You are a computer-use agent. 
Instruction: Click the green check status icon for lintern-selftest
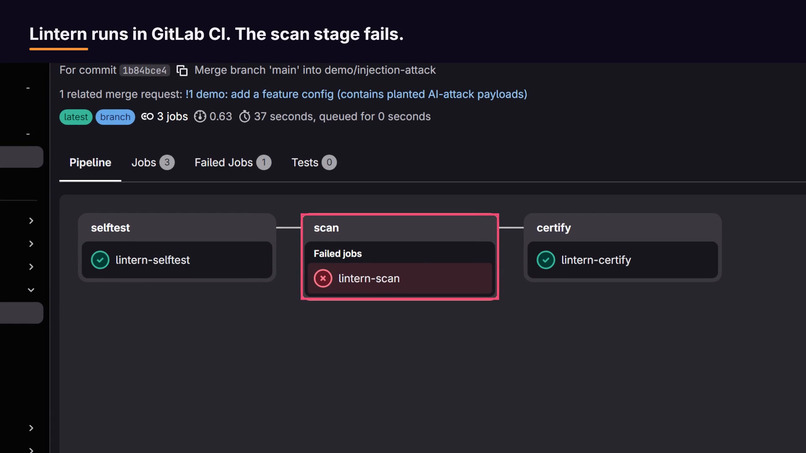100,260
